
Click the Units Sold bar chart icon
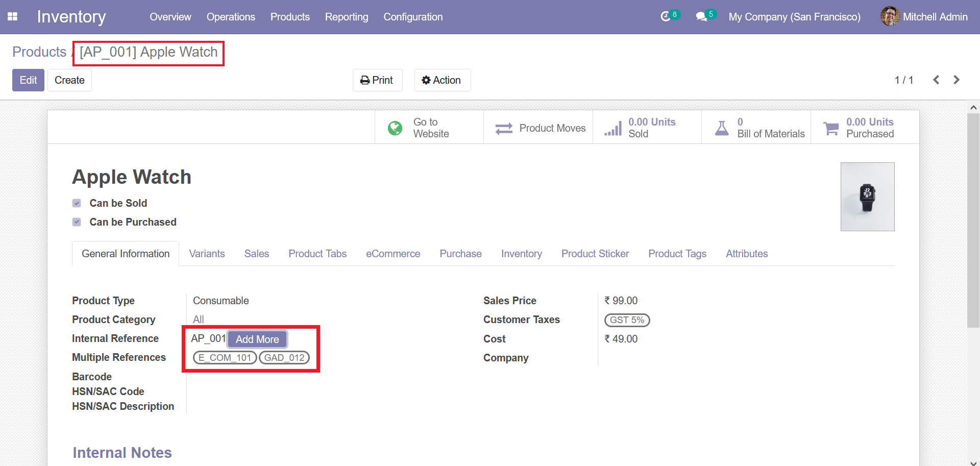(613, 128)
